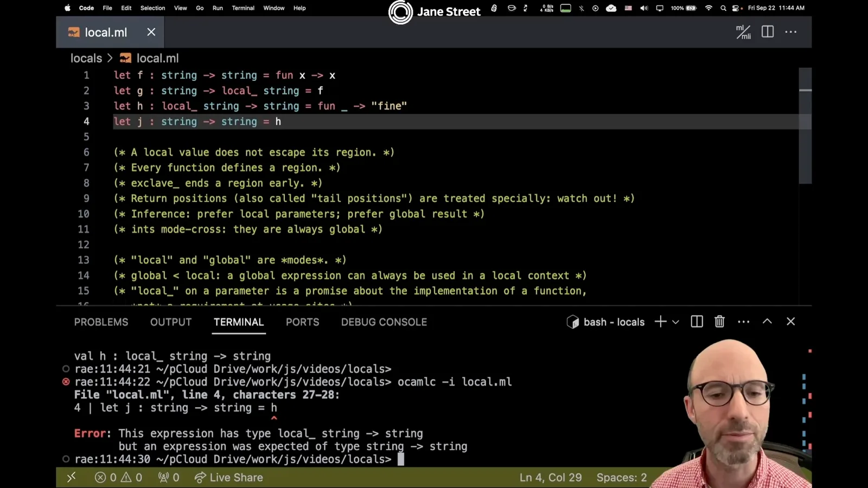This screenshot has width=868, height=488.
Task: Open the volume control in menu bar
Action: click(x=644, y=8)
